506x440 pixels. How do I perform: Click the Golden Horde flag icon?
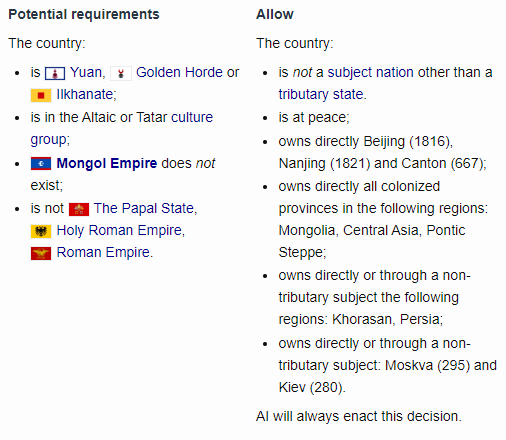(x=121, y=73)
